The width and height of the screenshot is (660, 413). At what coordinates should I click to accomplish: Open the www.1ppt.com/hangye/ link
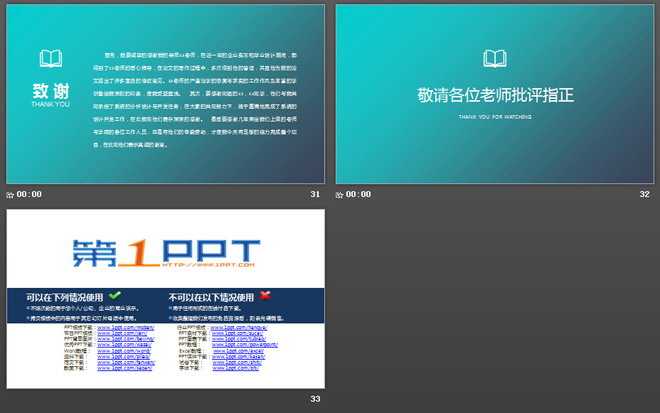[x=239, y=328]
